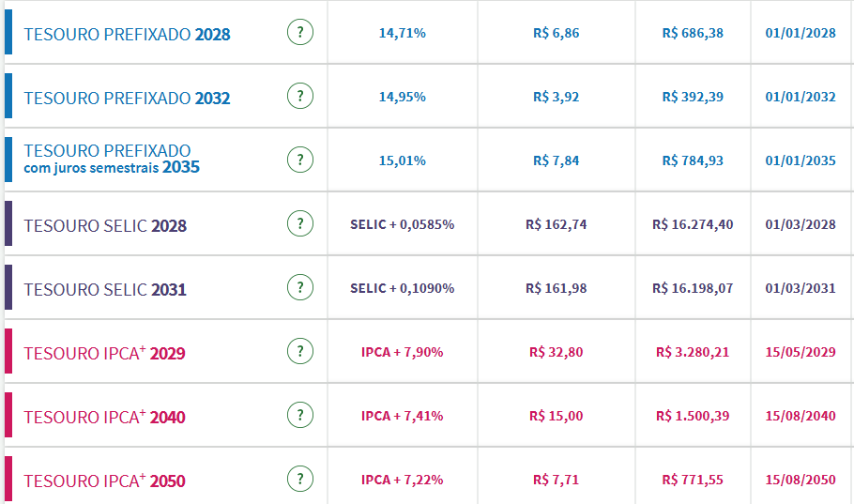Select unit price R$ 16.274,40
The image size is (854, 504).
point(693,224)
